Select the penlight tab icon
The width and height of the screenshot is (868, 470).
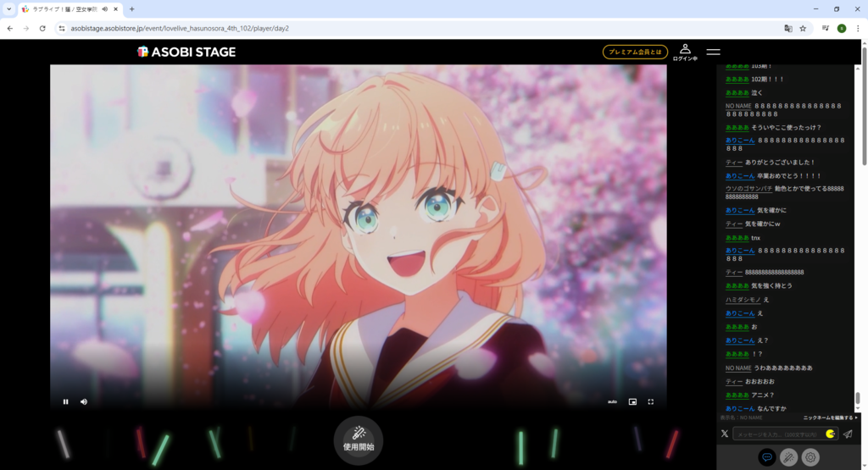[788, 457]
